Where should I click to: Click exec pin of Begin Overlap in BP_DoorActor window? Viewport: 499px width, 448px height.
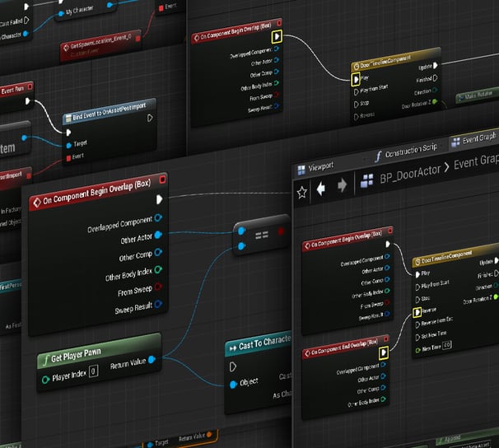387,244
